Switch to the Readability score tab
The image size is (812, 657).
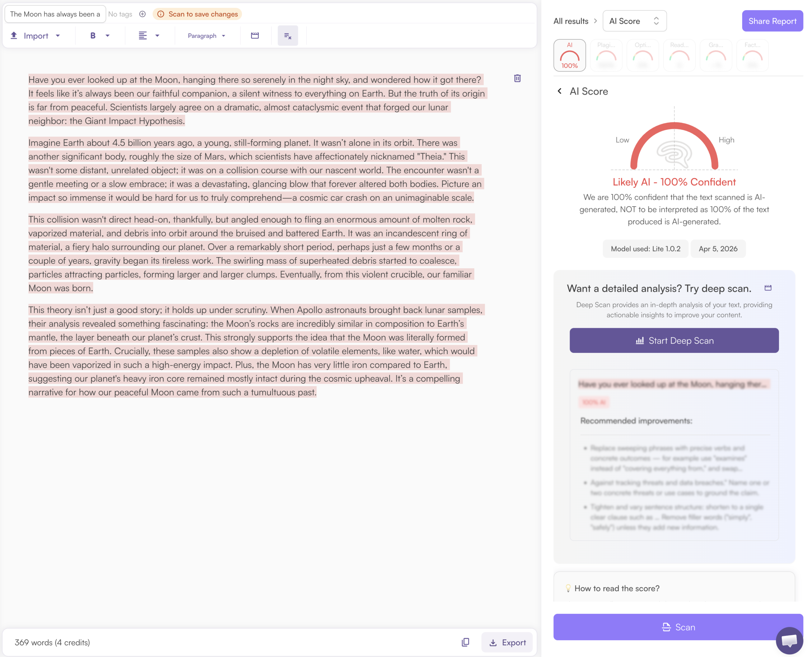(679, 55)
